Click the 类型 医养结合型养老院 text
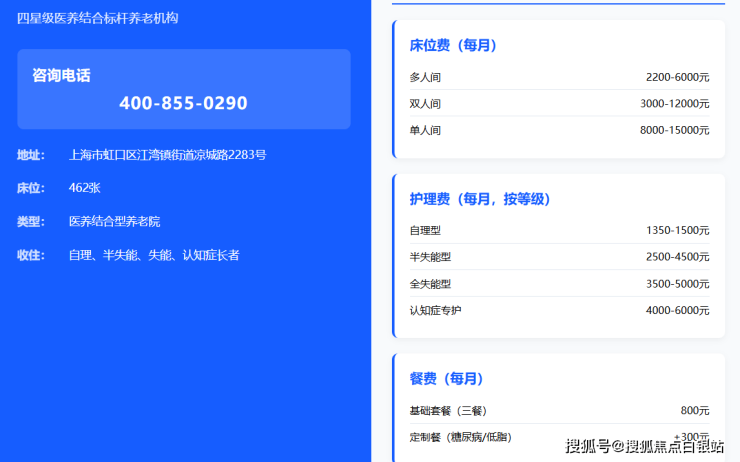 (x=89, y=221)
